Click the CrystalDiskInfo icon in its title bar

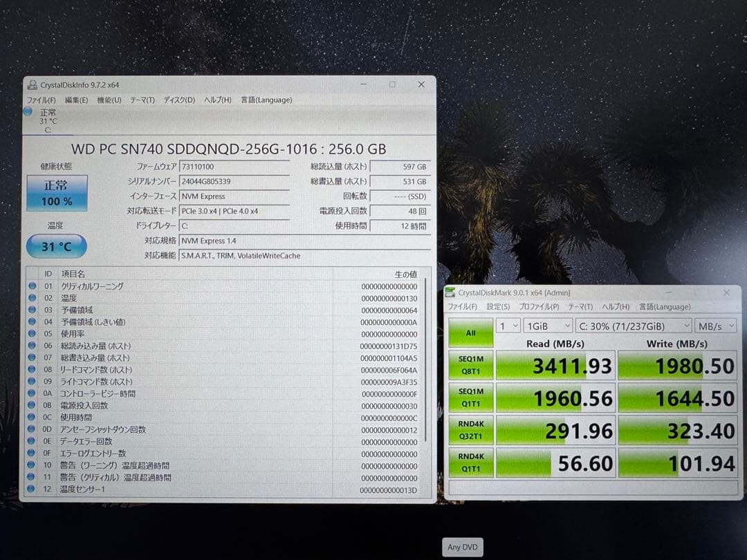32,84
